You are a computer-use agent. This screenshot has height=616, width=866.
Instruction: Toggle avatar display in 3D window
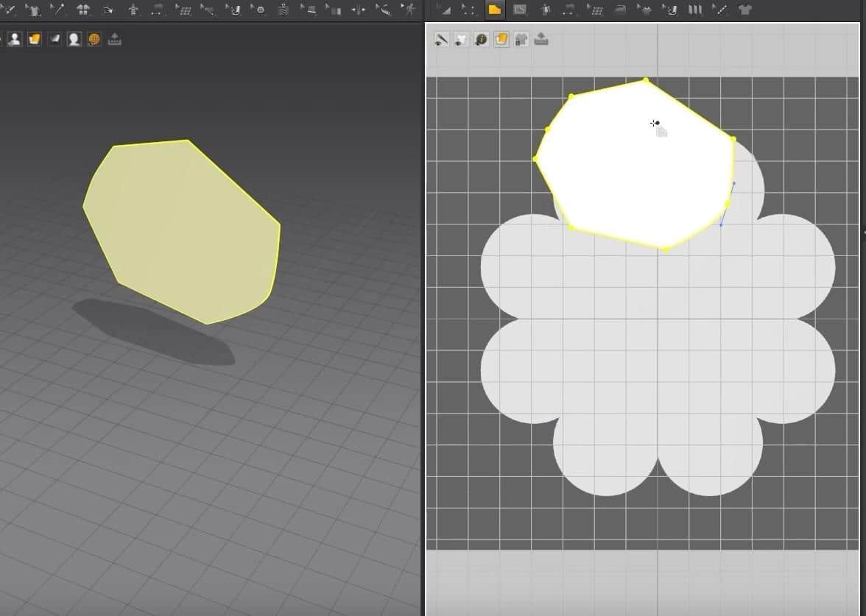15,39
